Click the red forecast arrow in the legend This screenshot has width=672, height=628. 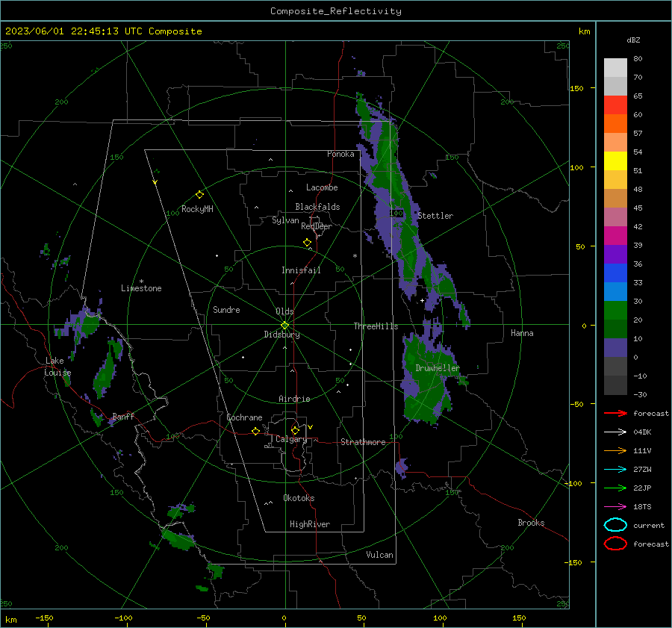click(615, 413)
